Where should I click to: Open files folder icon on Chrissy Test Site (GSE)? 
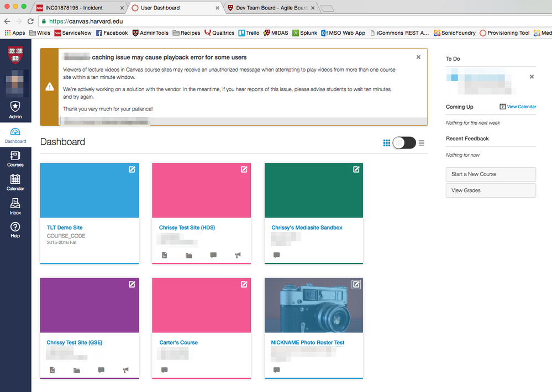(x=77, y=370)
